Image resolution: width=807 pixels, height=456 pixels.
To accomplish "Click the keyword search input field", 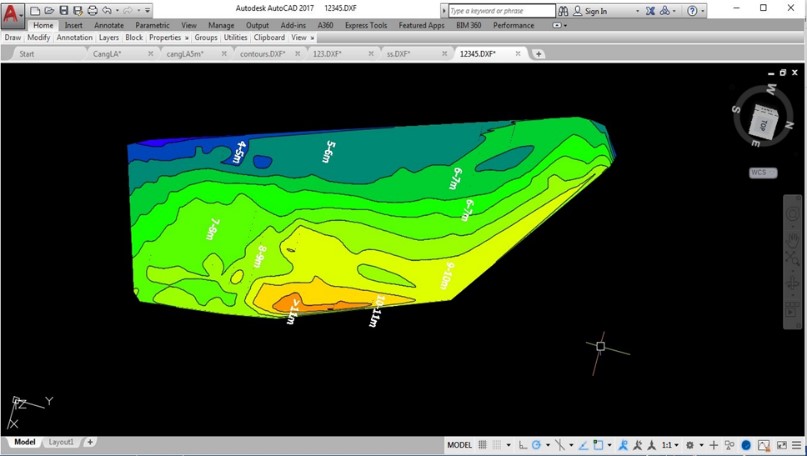I will (x=502, y=11).
